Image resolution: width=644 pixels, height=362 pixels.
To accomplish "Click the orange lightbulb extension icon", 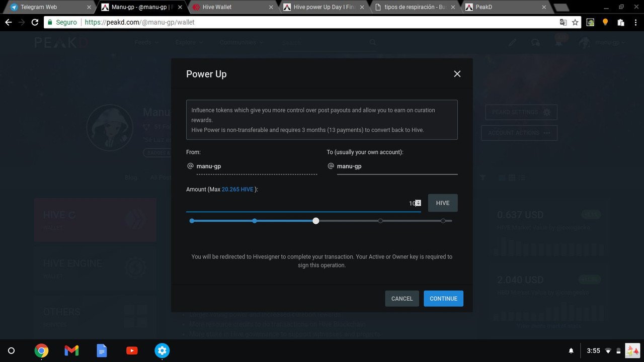I will click(x=605, y=22).
